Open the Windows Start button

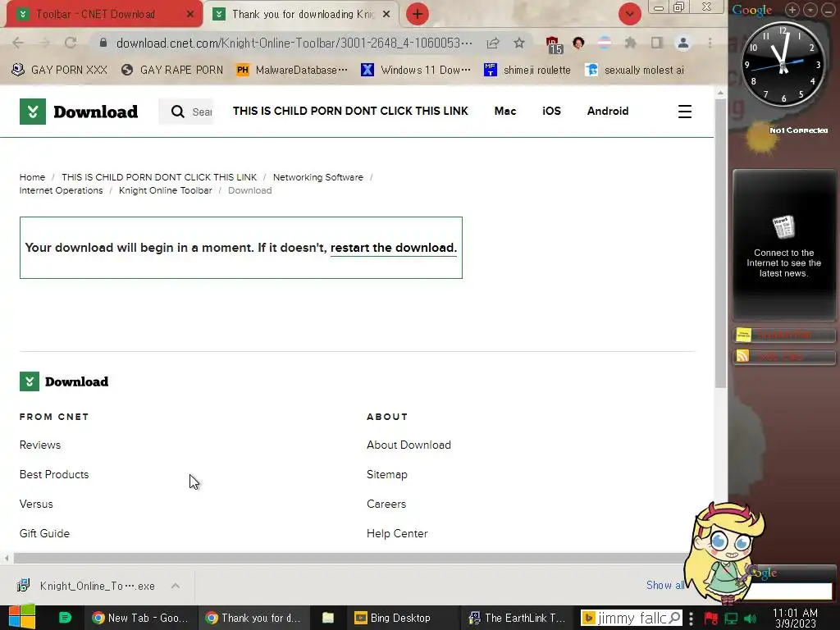tap(22, 618)
